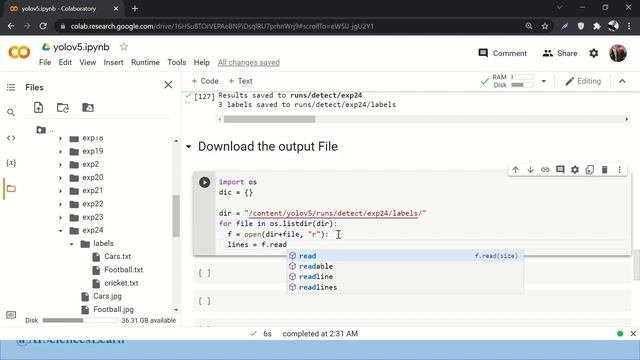The image size is (640, 360).
Task: Collapse the header with chevron
Action: pos(622,81)
